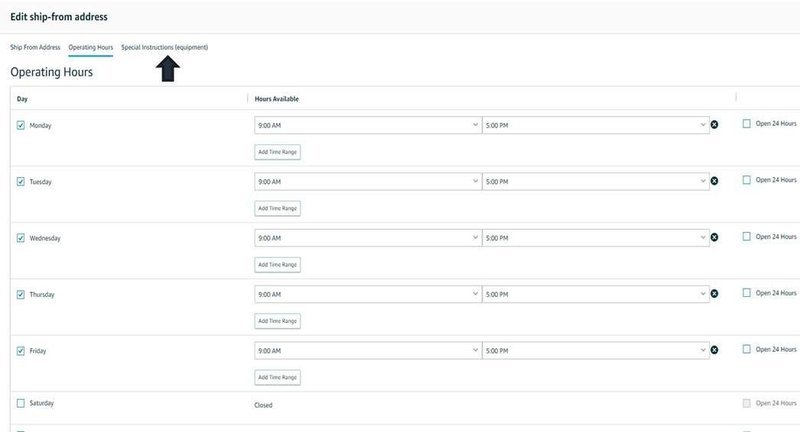This screenshot has width=800, height=432.
Task: Open Friday's 5:00 PM end time dropdown
Action: tap(595, 351)
